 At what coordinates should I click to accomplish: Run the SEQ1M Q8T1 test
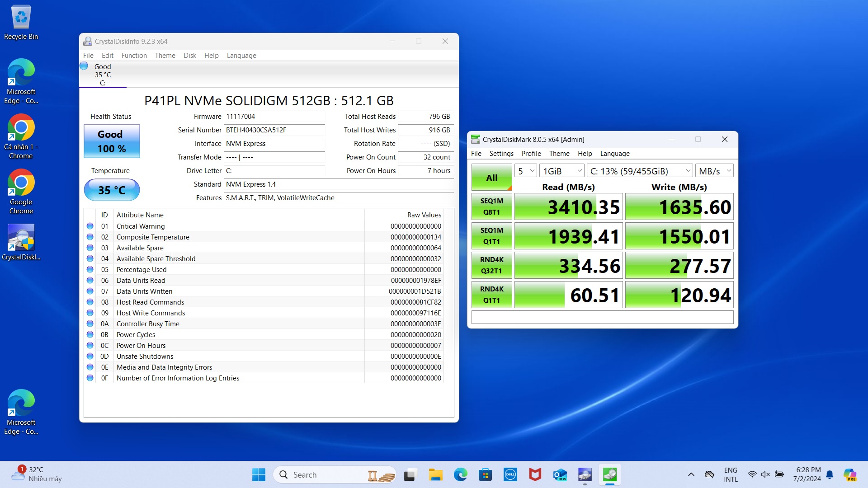coord(492,206)
